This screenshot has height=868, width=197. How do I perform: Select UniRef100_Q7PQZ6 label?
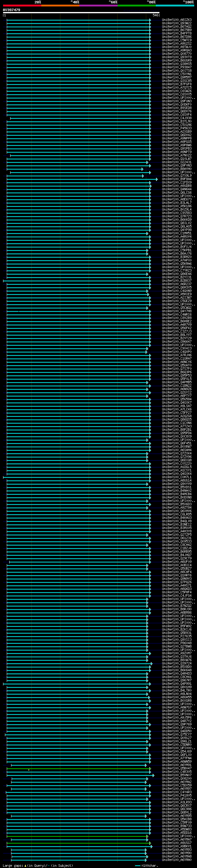[176, 582]
